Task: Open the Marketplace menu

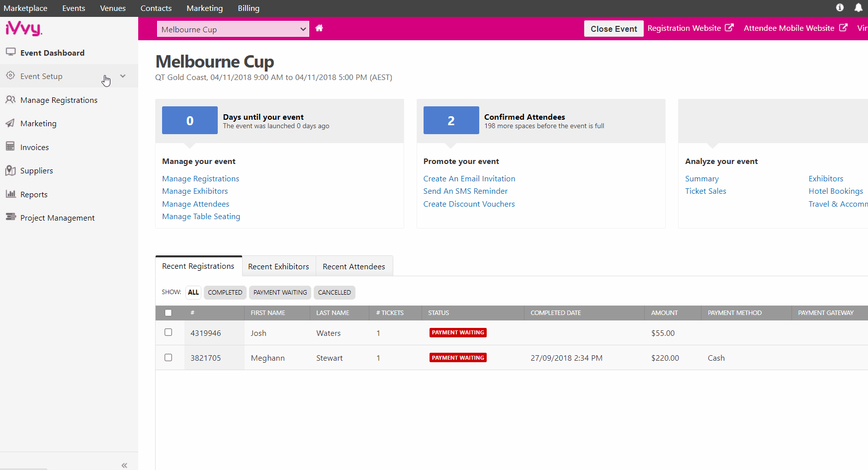Action: tap(25, 8)
